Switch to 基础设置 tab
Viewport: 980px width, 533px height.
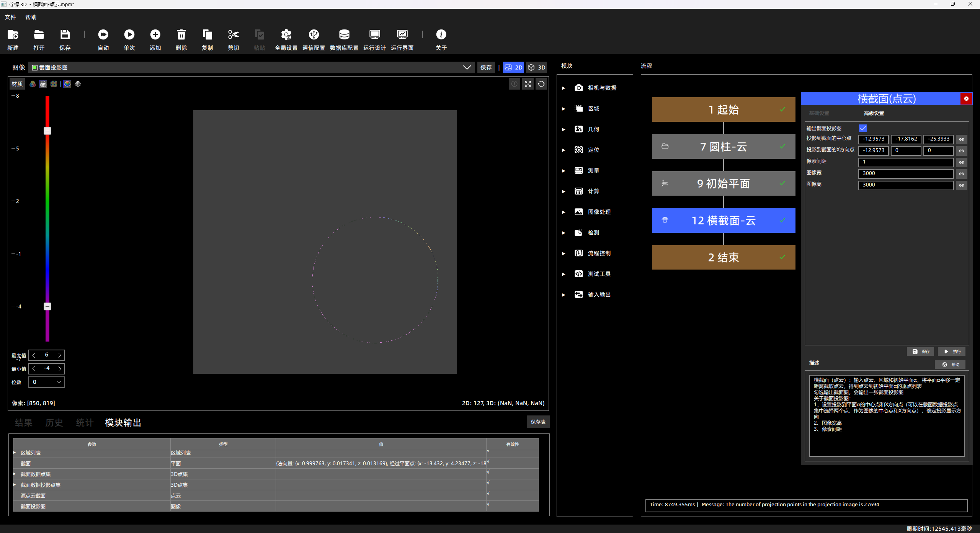point(819,113)
